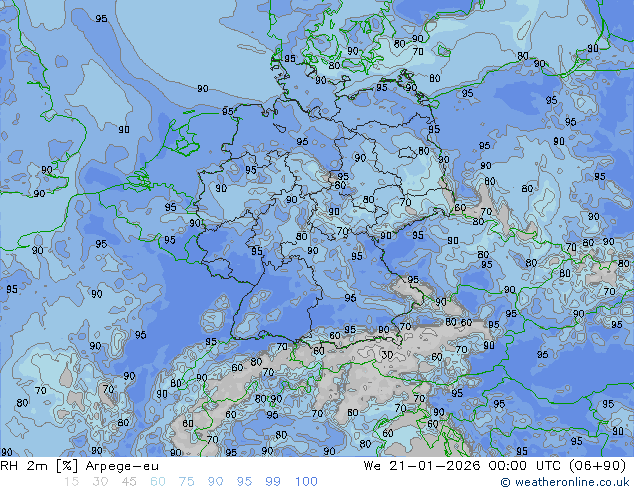The image size is (634, 490).
Task: Click the "00:00 UTC" time label
Action: tap(524, 466)
